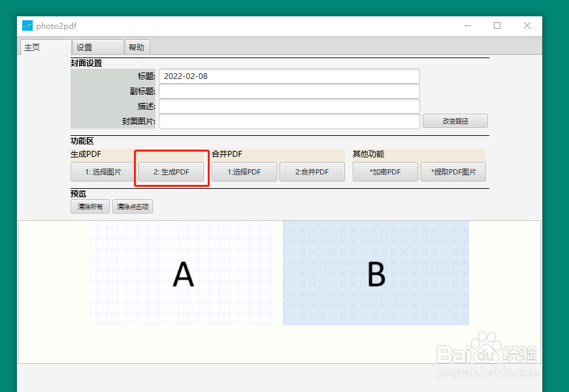
Task: Click the 合并PDF group label
Action: pos(227,154)
